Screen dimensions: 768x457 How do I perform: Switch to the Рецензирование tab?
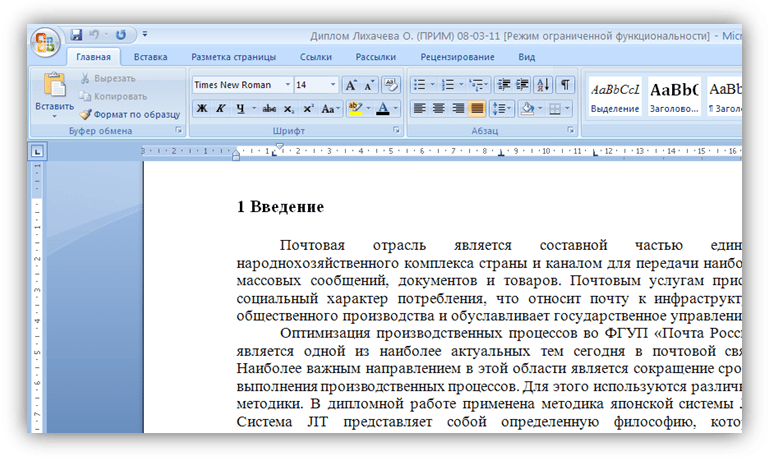click(x=457, y=57)
